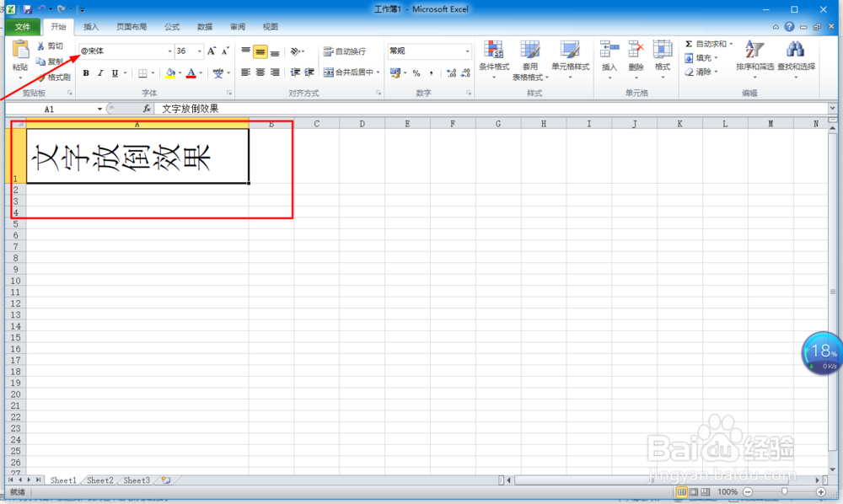Open the font name dropdown
843x504 pixels.
coord(170,51)
